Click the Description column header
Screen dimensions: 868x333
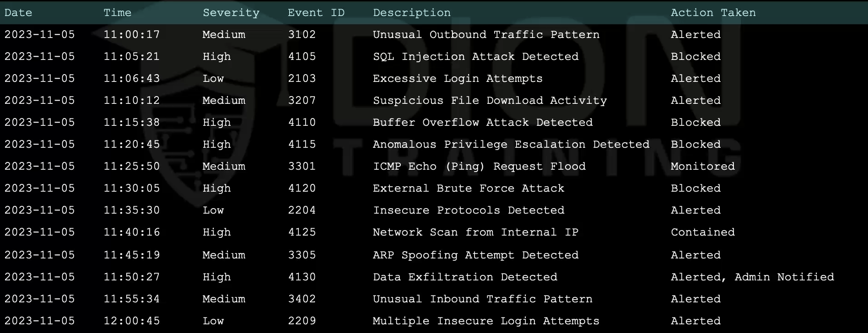click(x=411, y=13)
